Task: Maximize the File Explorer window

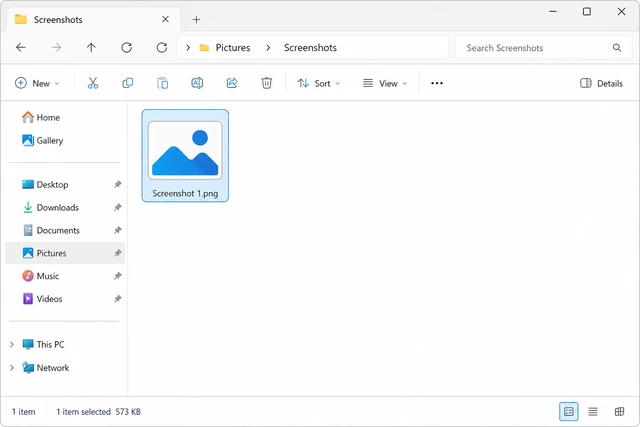Action: coord(587,11)
